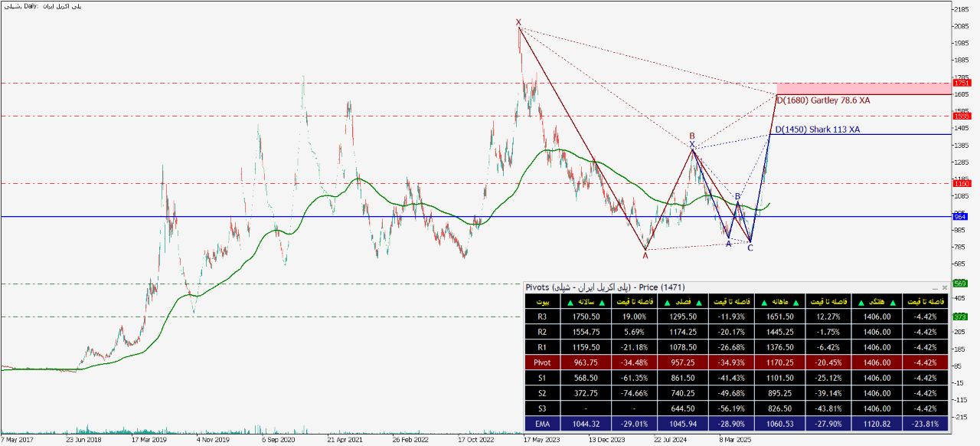Image resolution: width=980 pixels, height=446 pixels.
Task: Click green triangle left of سالانه header
Action: 569,303
